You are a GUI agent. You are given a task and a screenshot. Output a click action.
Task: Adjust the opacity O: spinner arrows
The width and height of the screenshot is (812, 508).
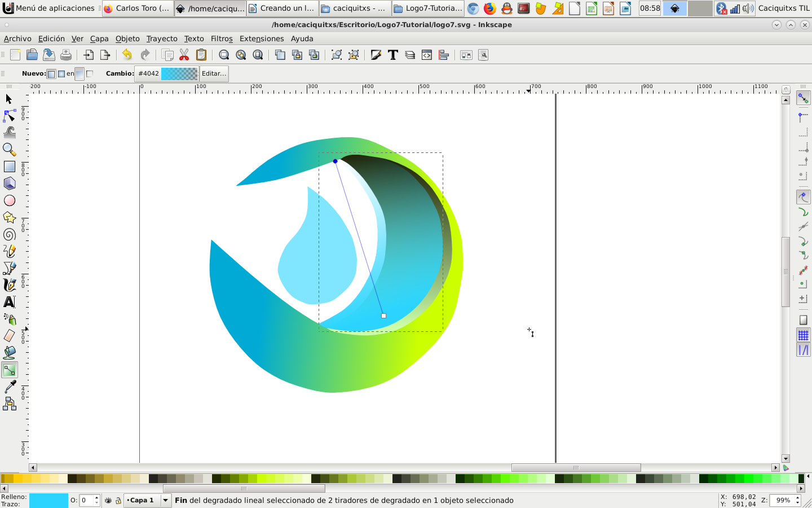97,500
